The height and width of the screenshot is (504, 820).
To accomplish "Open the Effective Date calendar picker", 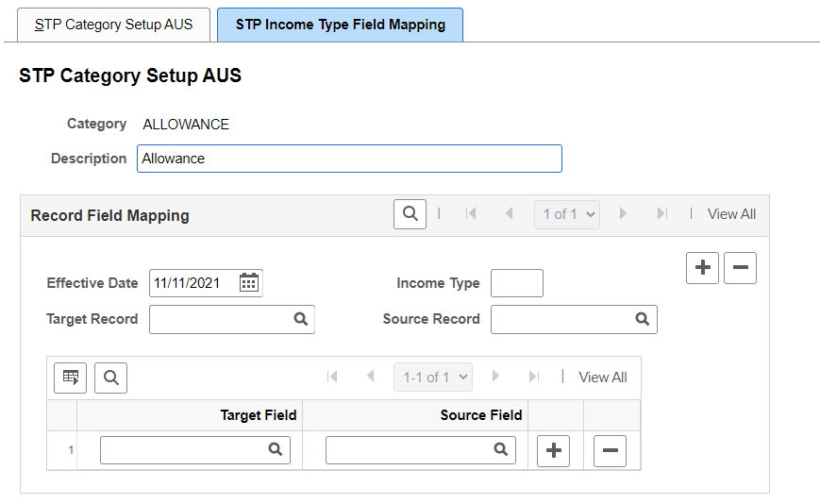I will pyautogui.click(x=249, y=282).
